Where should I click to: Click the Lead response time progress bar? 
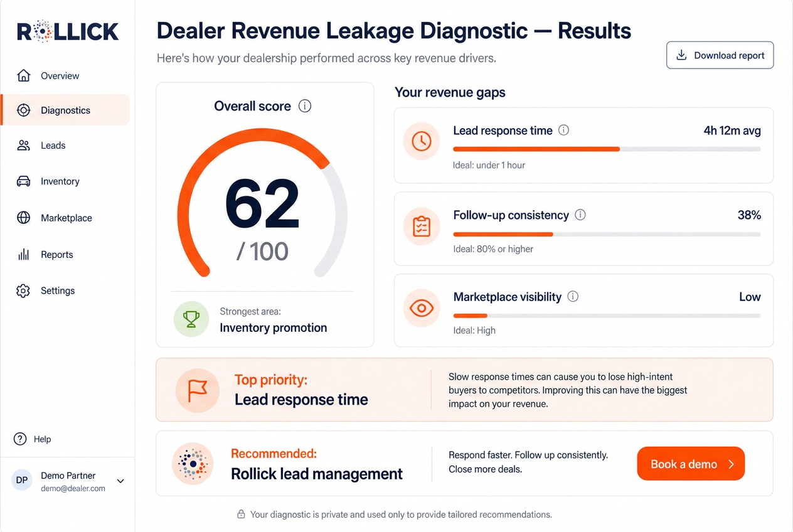point(607,149)
